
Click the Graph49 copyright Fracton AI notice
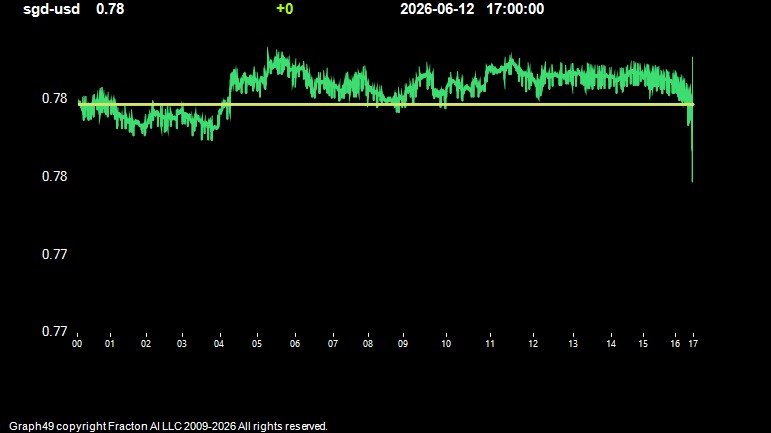click(168, 426)
